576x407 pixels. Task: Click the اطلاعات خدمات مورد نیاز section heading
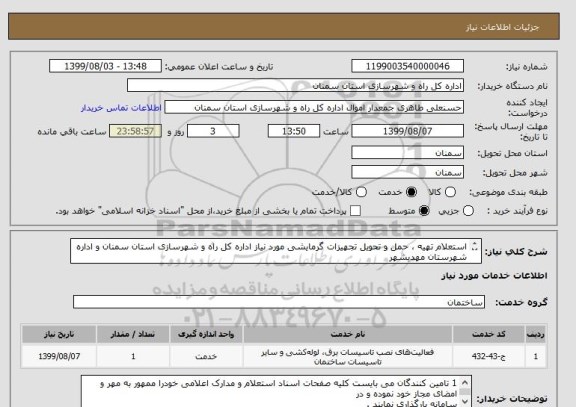click(494, 275)
